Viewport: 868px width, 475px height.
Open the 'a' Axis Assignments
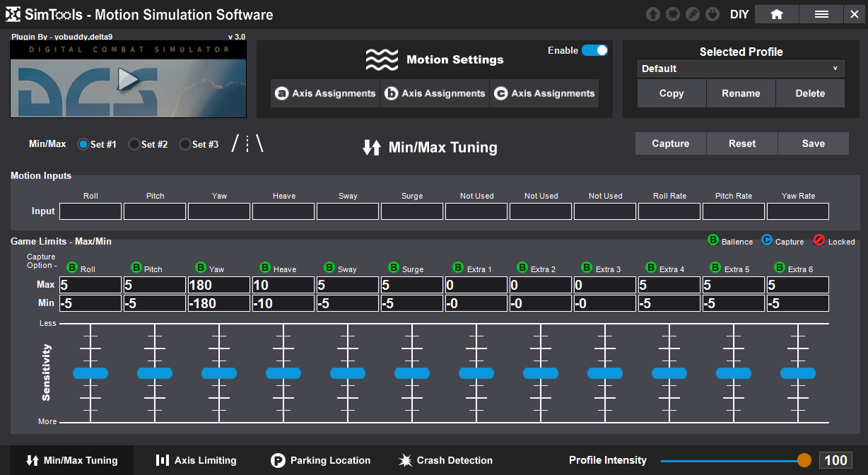click(325, 93)
